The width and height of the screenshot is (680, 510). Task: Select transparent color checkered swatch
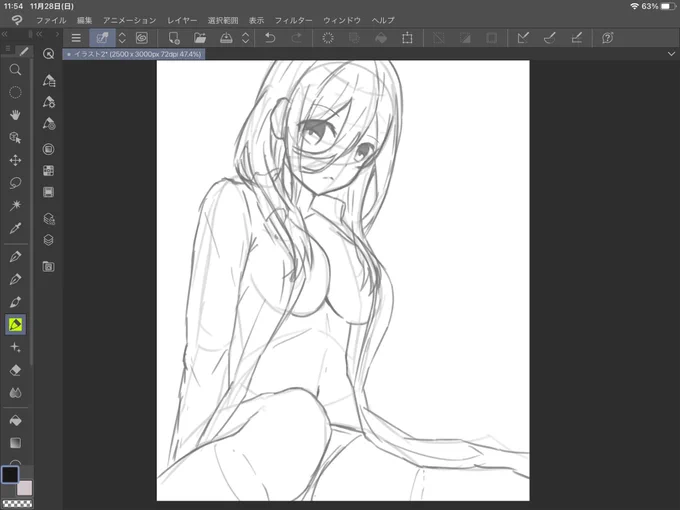pos(17,504)
